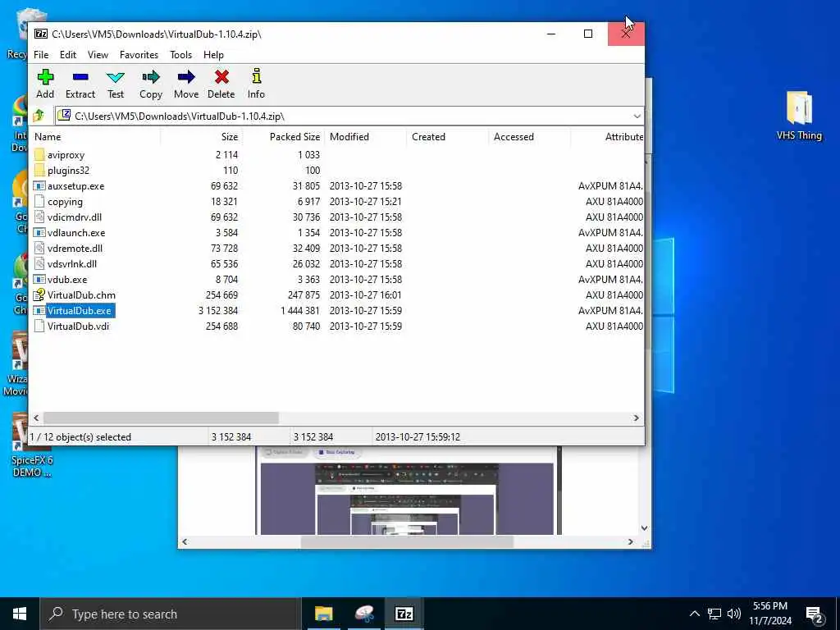Sort by Created column header

447,137
